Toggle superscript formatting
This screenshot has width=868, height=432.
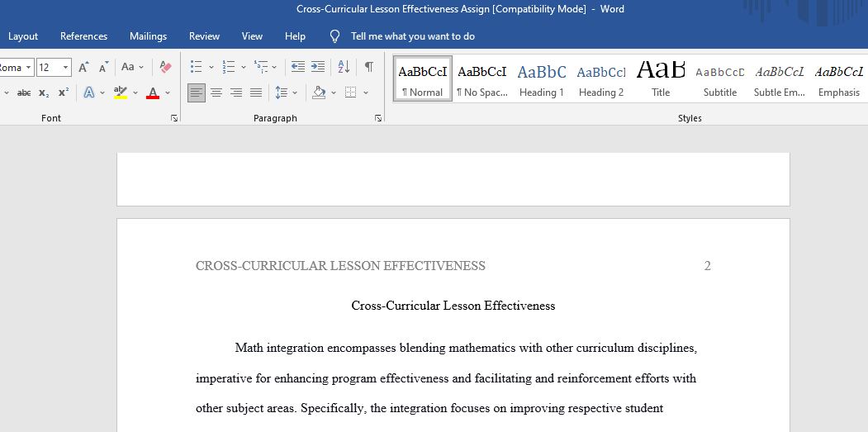[64, 93]
